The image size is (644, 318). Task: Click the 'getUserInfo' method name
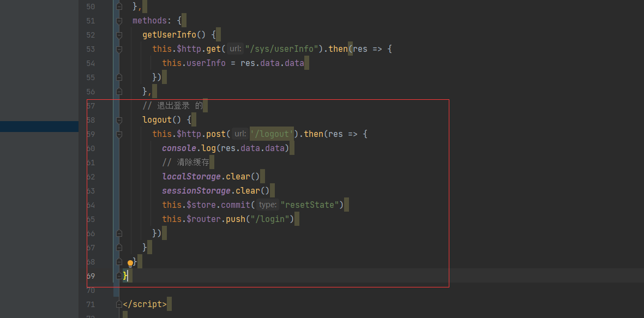click(169, 35)
